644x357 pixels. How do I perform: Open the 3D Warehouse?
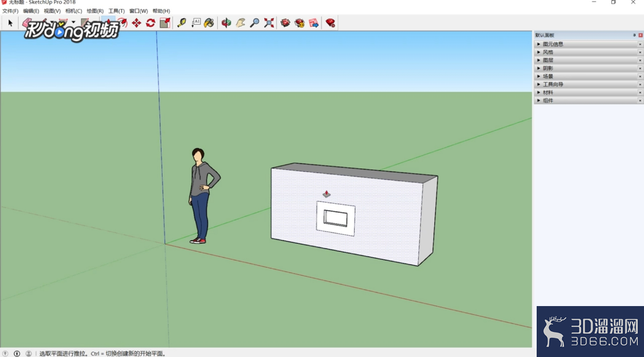click(286, 23)
